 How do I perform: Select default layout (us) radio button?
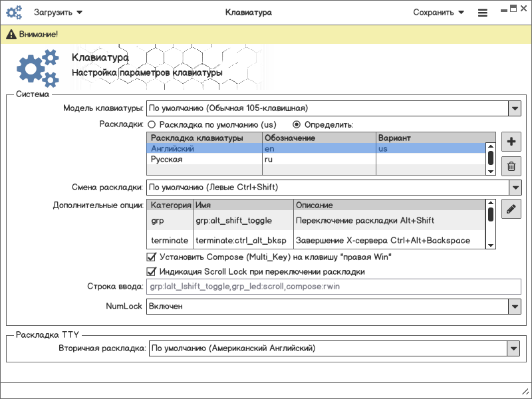pyautogui.click(x=152, y=124)
